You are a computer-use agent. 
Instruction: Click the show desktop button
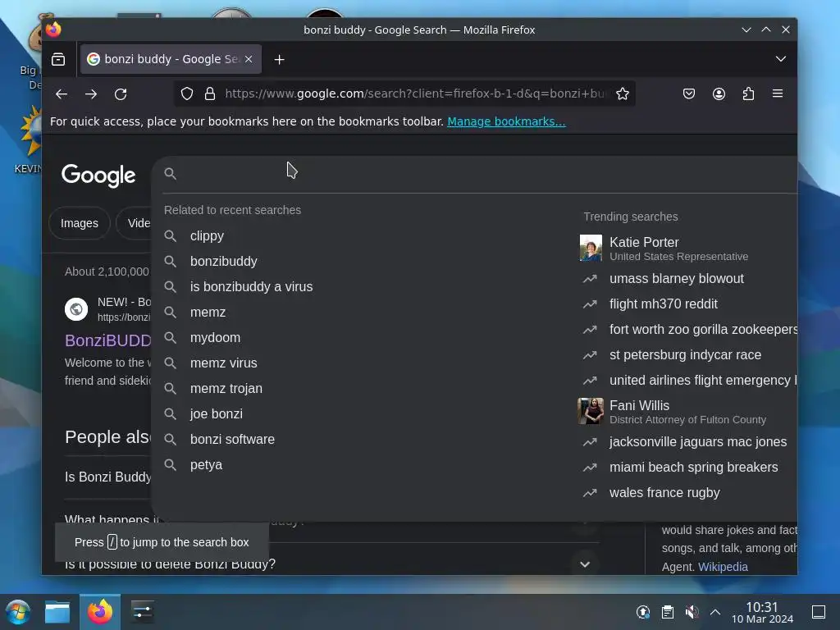pos(819,612)
